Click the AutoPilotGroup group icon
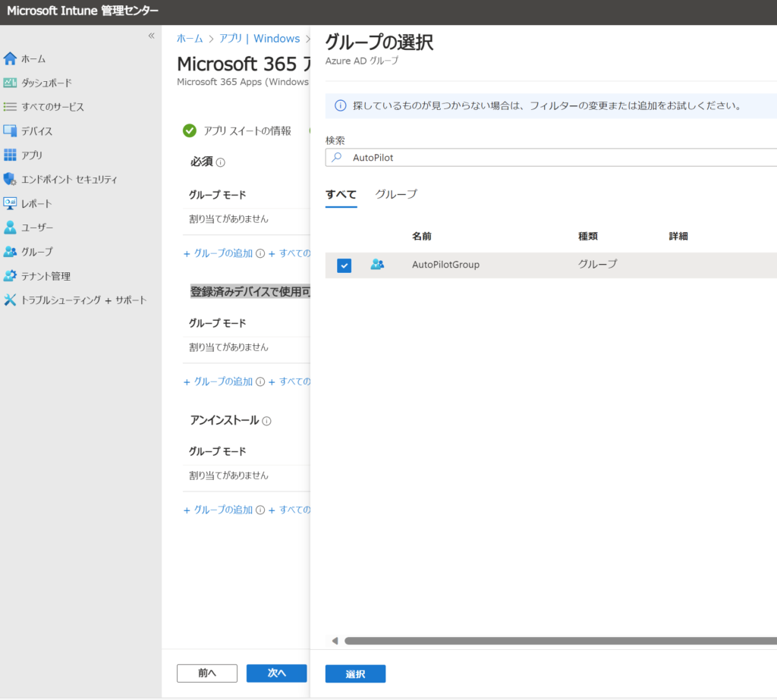This screenshot has width=777, height=700. tap(377, 265)
